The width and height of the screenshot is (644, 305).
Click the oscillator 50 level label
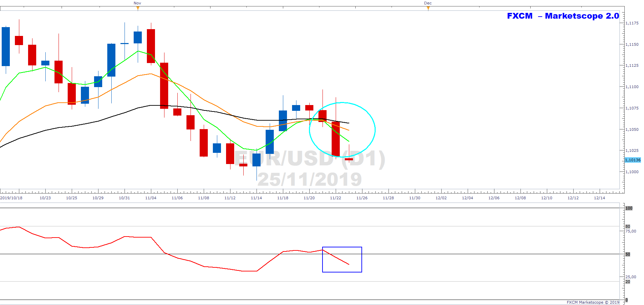[628, 254]
